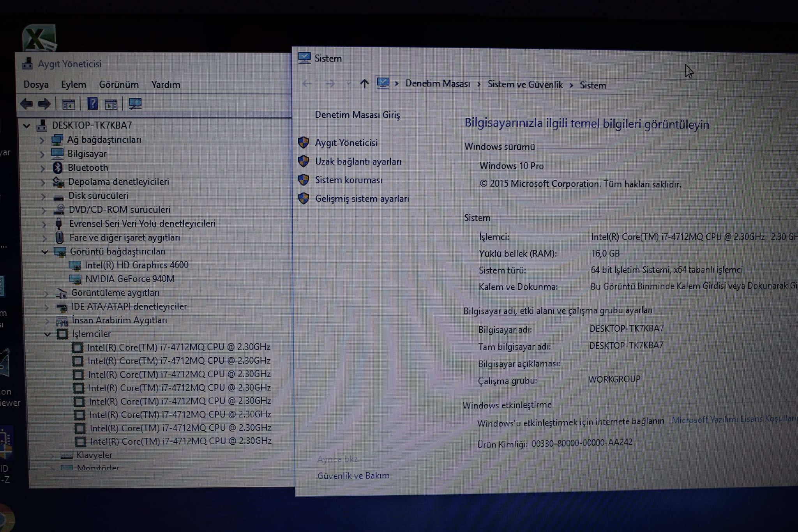
Task: Open the Güvenlik ve Bakım link
Action: 353,475
